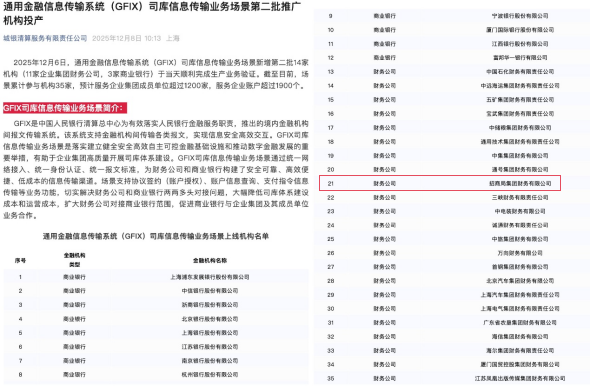This screenshot has height=386, width=591.
Task: Click the table caption ending 上线机构名单
Action: click(x=156, y=236)
